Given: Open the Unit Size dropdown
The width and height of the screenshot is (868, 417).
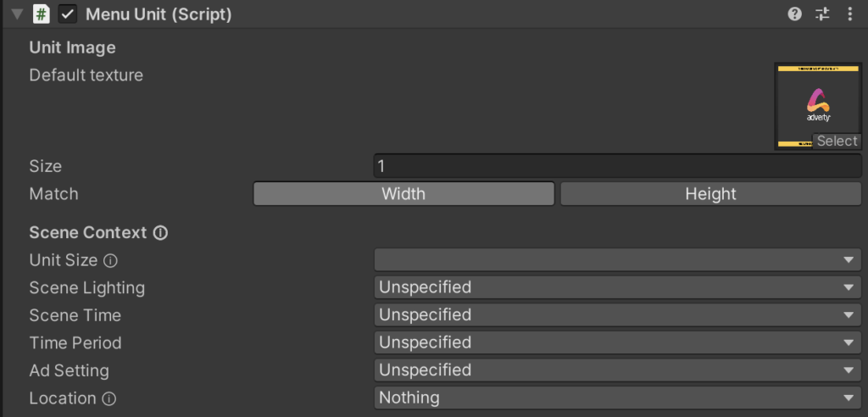Looking at the screenshot, I should click(x=617, y=260).
